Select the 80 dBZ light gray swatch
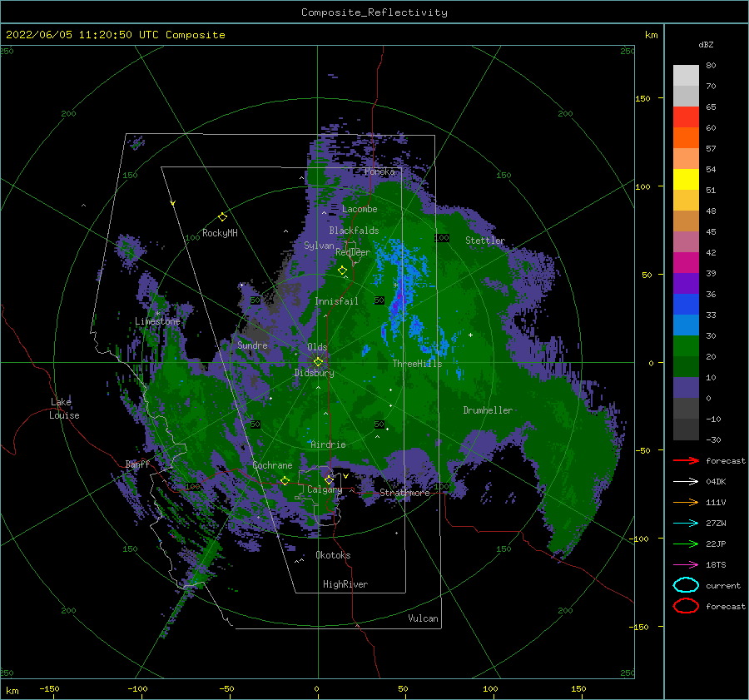 tap(686, 75)
